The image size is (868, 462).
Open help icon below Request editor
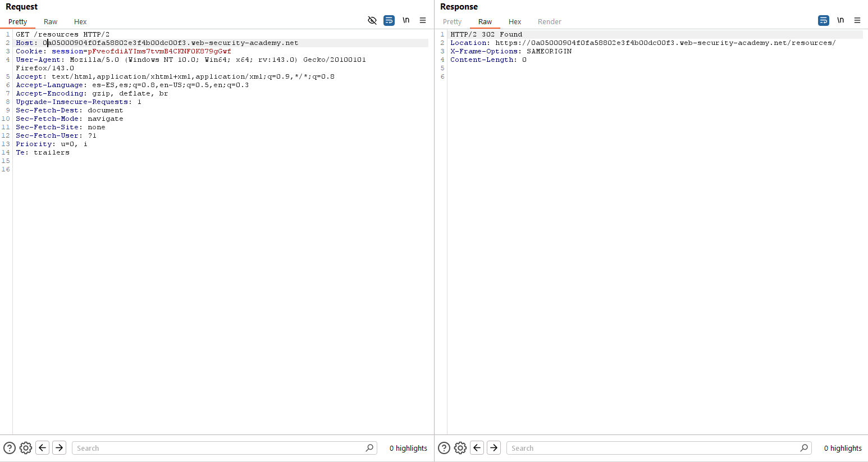(x=10, y=448)
